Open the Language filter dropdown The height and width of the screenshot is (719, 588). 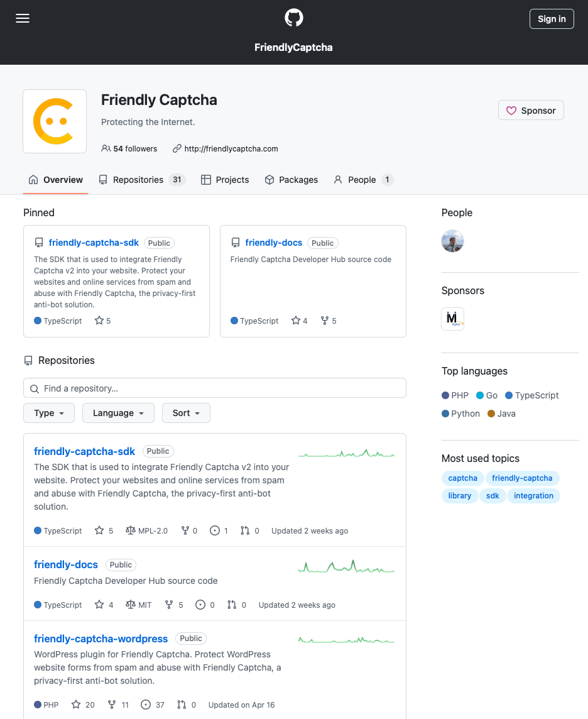118,413
